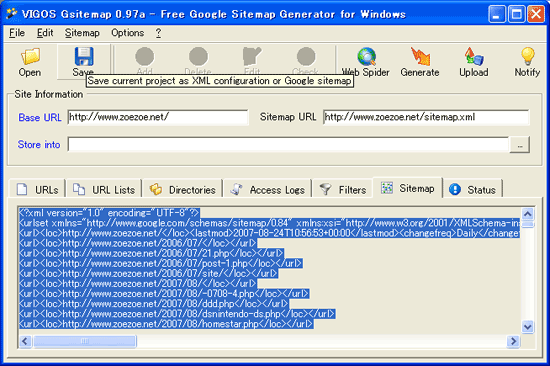Click the Base URL link label
The height and width of the screenshot is (366, 550).
point(40,117)
